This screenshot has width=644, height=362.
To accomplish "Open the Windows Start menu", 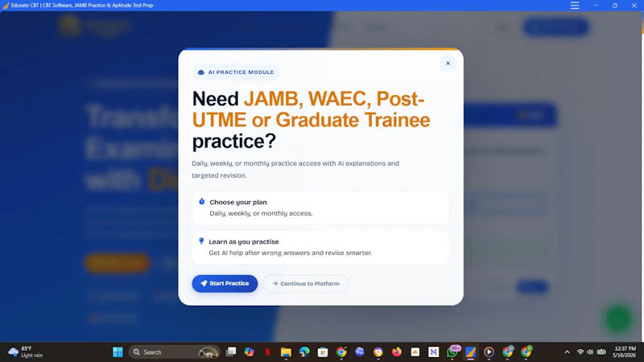I will point(118,352).
